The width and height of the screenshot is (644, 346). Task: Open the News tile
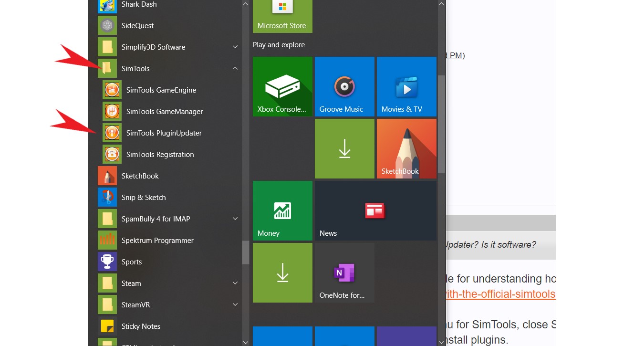375,210
